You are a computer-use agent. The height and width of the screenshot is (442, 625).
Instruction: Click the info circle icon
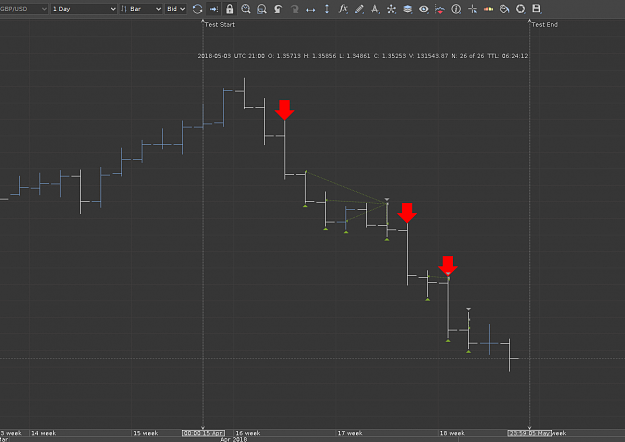pyautogui.click(x=456, y=9)
